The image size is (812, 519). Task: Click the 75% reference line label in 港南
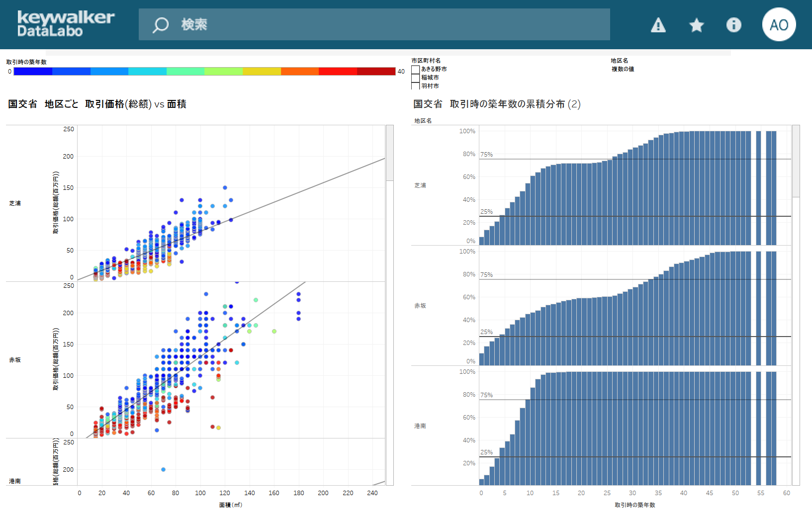[487, 395]
